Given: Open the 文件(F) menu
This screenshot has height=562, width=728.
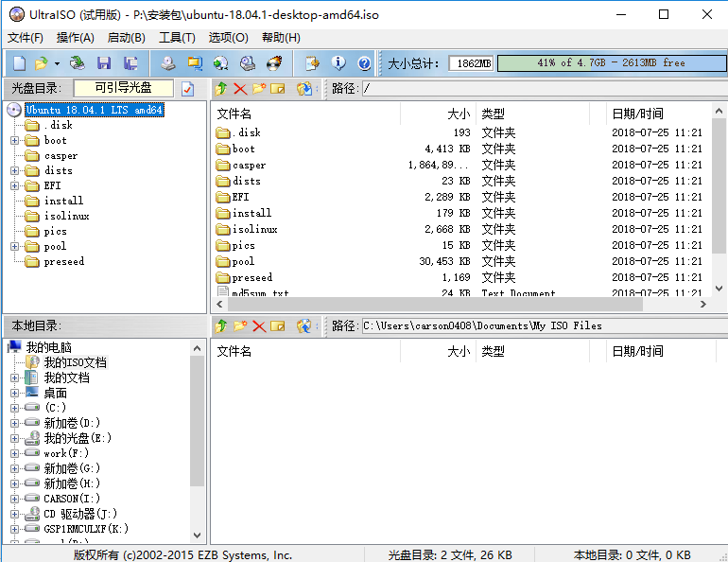Looking at the screenshot, I should tap(26, 38).
